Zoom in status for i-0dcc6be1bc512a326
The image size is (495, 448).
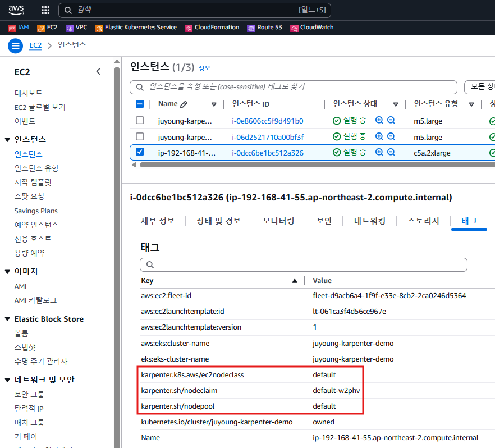coord(379,152)
